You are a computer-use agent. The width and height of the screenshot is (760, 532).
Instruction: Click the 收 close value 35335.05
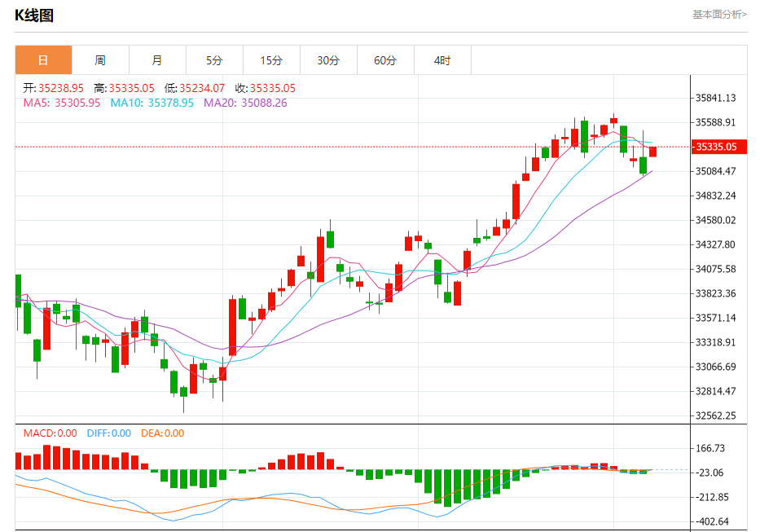tap(272, 88)
